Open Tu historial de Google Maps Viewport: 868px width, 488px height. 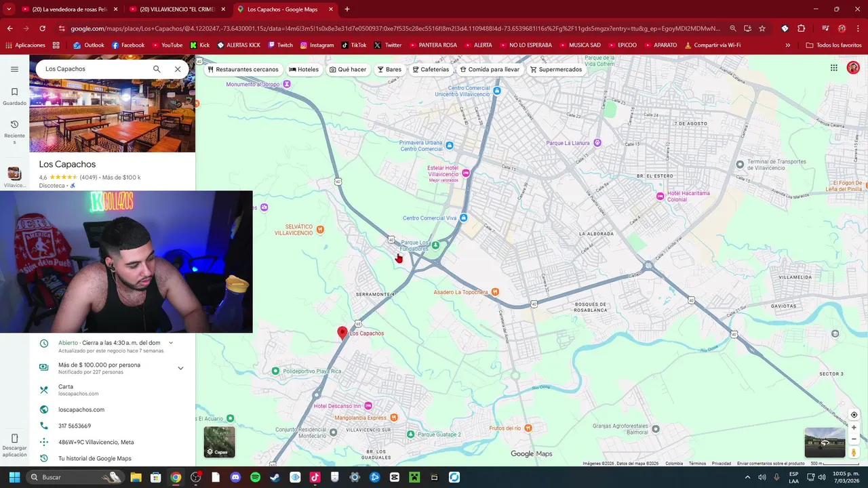pyautogui.click(x=113, y=458)
